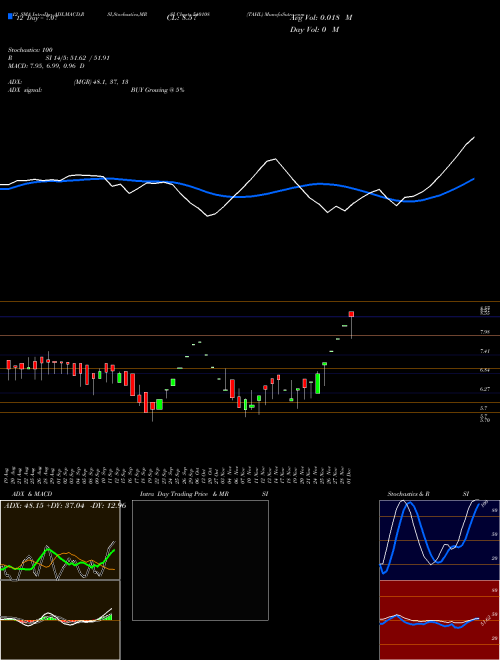500x660 pixels.
Task: Click the 7.41 price axis label
Action: 484,351
